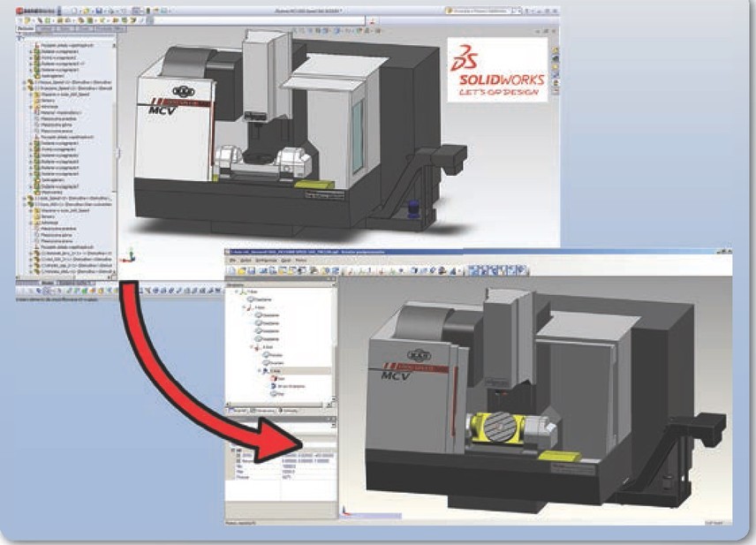Open the Pomoc menu in postprocessor window
This screenshot has height=545, width=756.
coord(301,261)
